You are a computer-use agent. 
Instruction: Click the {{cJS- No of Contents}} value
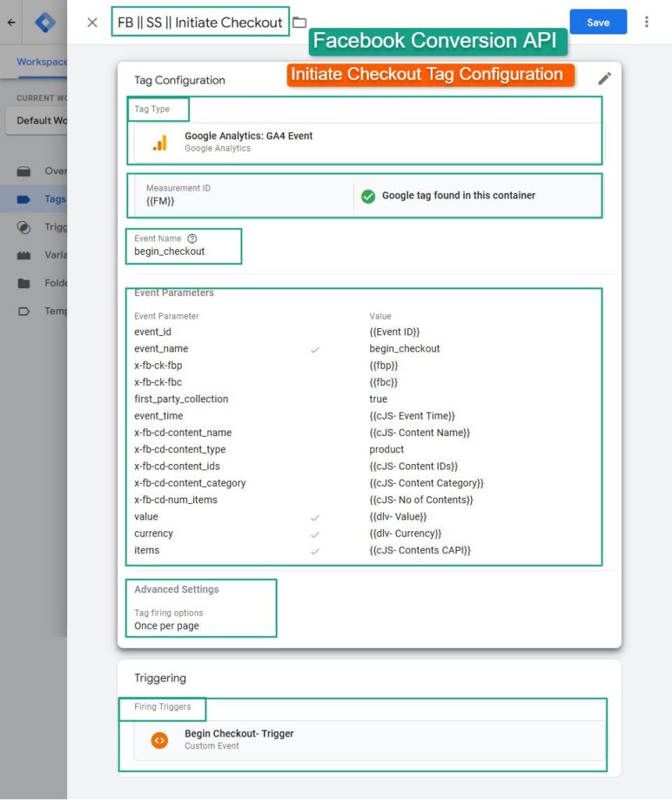421,500
